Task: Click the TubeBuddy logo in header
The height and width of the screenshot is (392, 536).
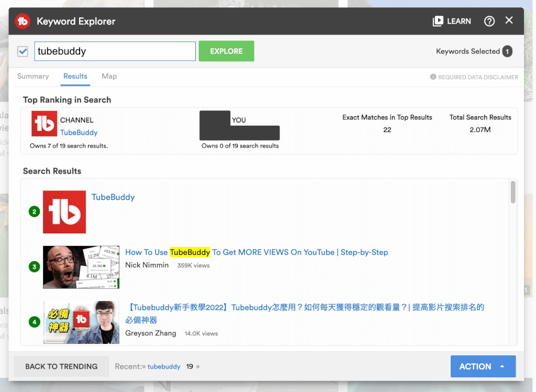Action: click(x=23, y=21)
